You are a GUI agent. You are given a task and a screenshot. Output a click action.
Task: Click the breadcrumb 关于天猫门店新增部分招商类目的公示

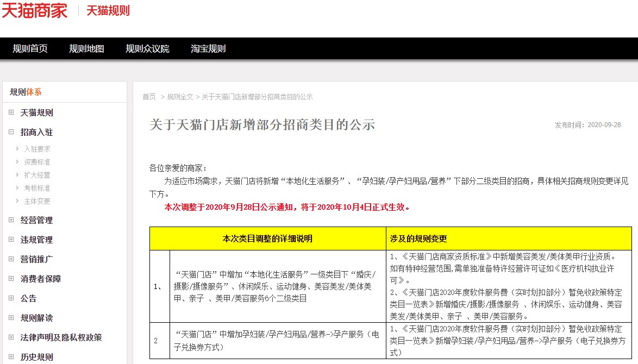tap(257, 97)
